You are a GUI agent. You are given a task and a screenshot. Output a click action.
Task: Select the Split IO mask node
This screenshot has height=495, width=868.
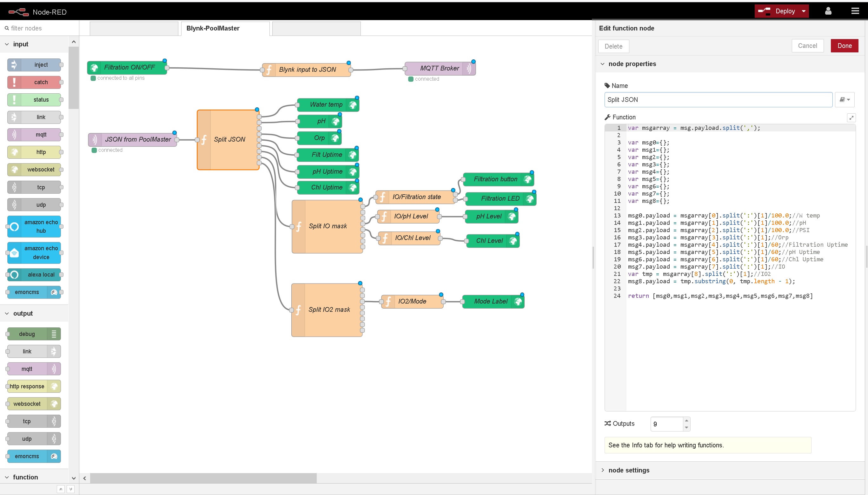[x=327, y=226]
